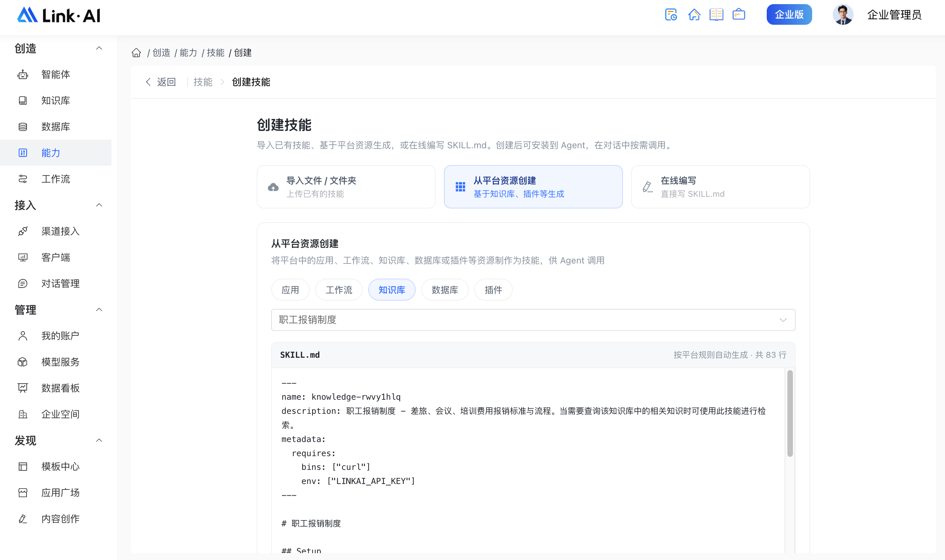The width and height of the screenshot is (945, 560).
Task: Click the pen icon in 在线编写 card
Action: (647, 187)
